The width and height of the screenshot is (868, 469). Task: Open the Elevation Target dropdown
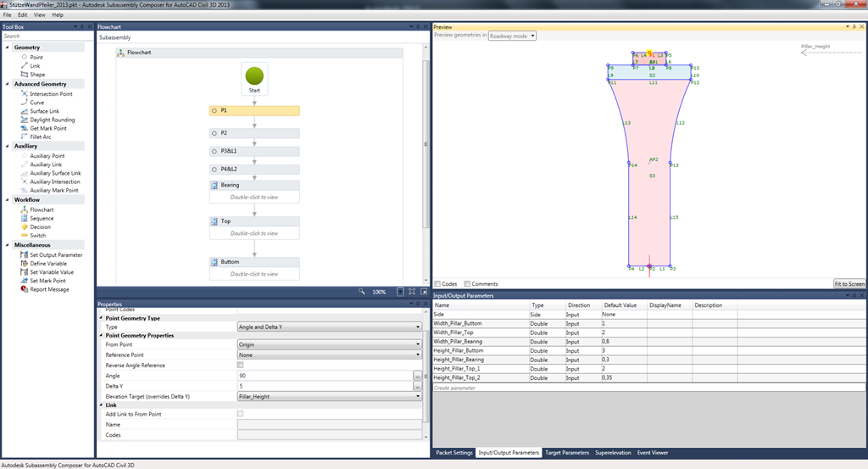point(329,396)
